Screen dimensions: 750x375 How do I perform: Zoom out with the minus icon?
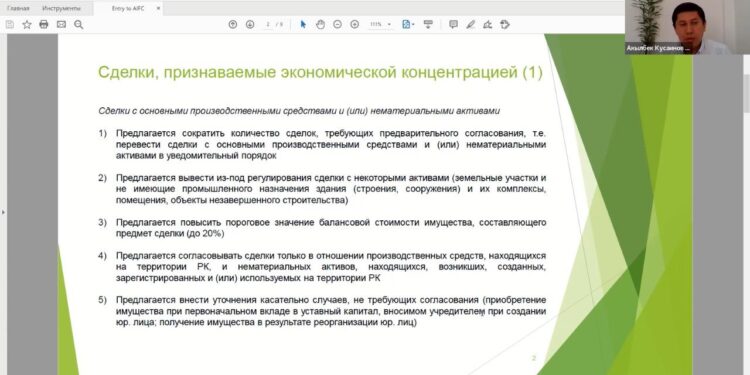[337, 24]
